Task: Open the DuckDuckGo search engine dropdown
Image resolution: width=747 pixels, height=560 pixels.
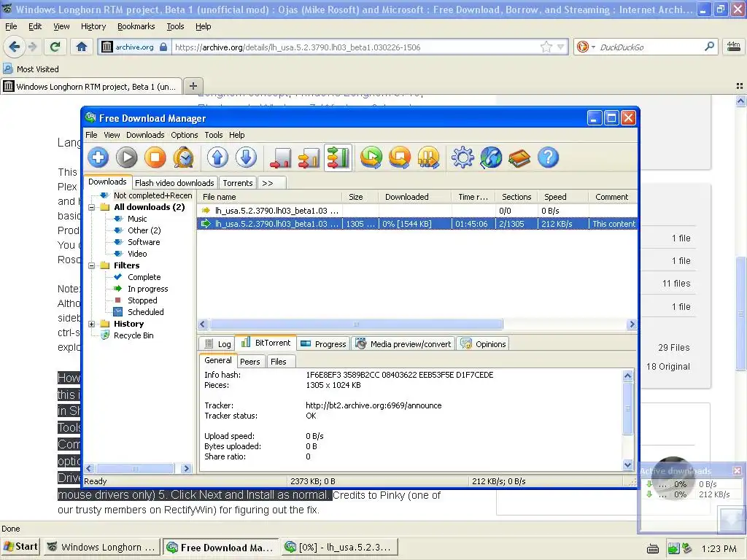Action: 594,47
